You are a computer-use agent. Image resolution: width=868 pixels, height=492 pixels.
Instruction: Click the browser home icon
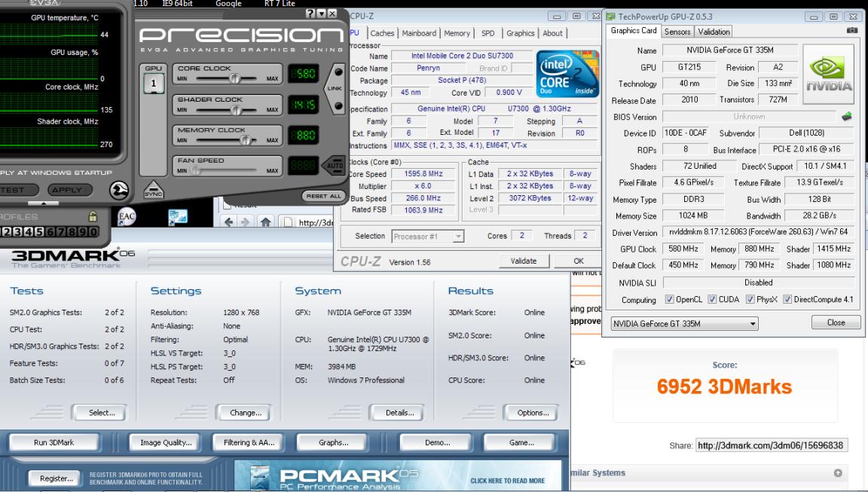click(x=266, y=222)
